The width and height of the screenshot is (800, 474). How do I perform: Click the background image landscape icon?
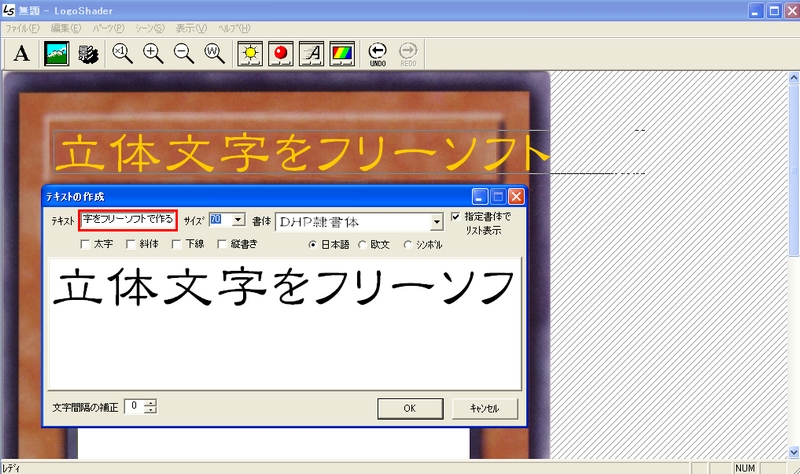point(57,53)
